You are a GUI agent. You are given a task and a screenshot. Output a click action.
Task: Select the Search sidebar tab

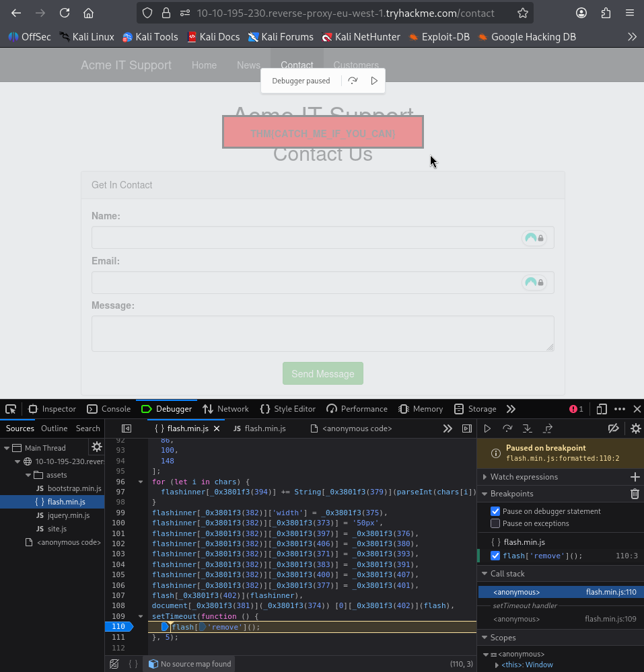(88, 428)
